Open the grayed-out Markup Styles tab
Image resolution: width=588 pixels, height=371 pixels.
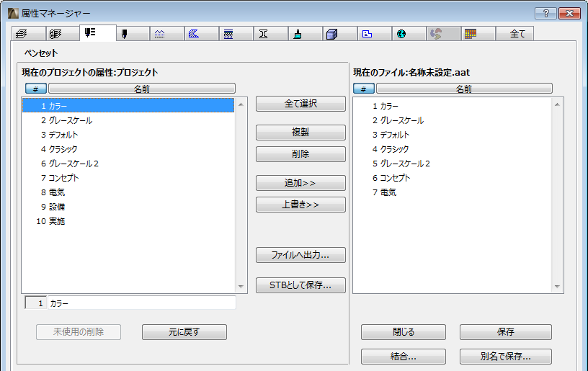coord(443,34)
